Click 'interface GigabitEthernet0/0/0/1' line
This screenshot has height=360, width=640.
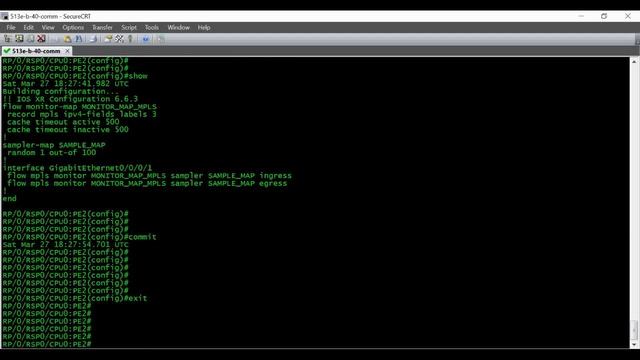(x=77, y=168)
